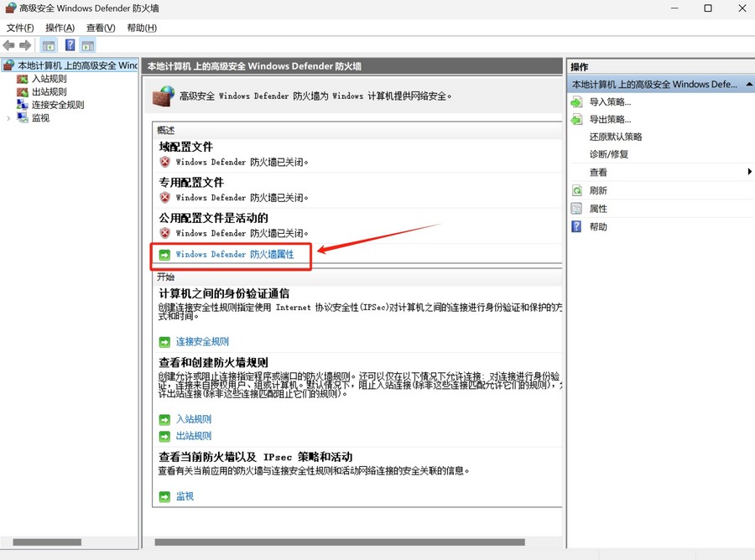Click 计算机之间的身份验证通信 heading
Image resolution: width=755 pixels, height=560 pixels.
(x=224, y=293)
